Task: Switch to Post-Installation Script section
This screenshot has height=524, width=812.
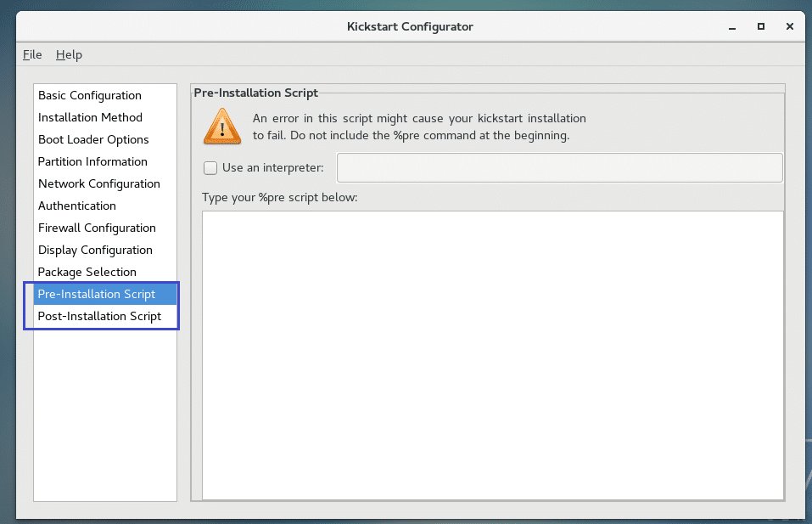Action: tap(99, 316)
